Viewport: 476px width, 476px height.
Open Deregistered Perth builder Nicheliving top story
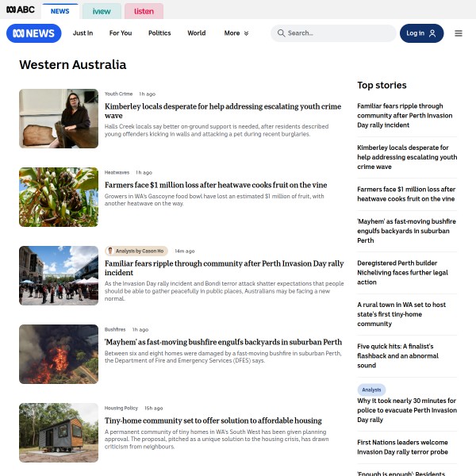[402, 273]
